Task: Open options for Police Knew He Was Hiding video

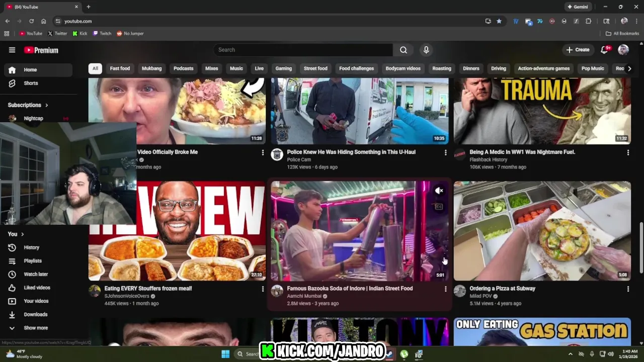Action: pyautogui.click(x=445, y=152)
